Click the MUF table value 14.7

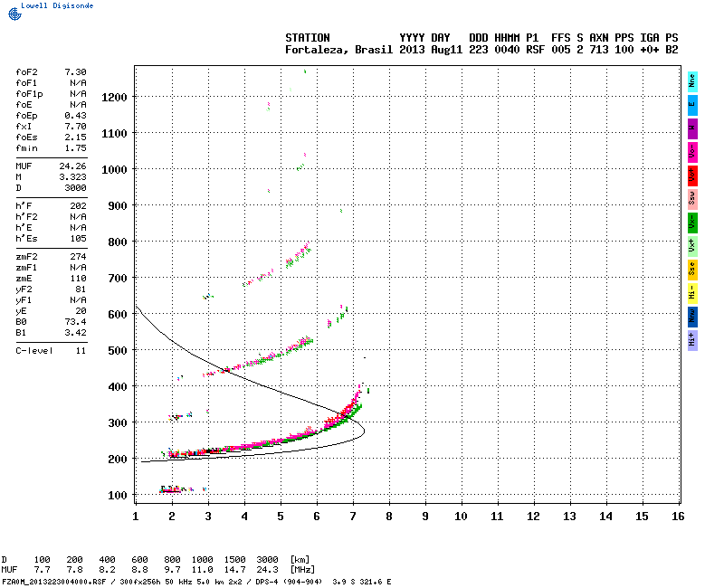(x=234, y=570)
